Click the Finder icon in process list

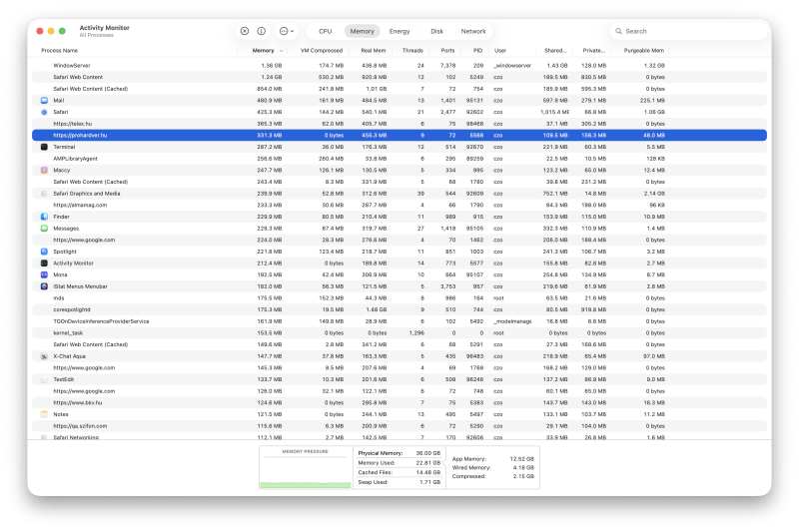44,217
